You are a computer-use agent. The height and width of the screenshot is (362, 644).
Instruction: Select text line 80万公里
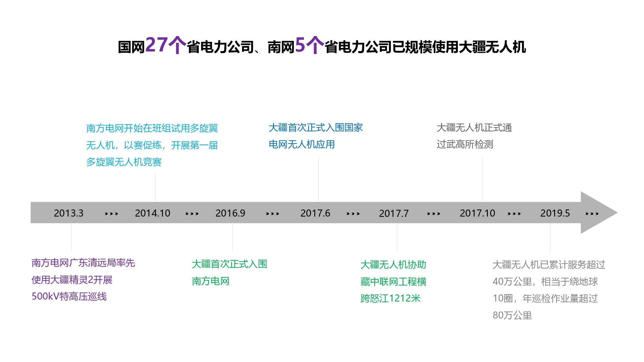pyautogui.click(x=512, y=315)
